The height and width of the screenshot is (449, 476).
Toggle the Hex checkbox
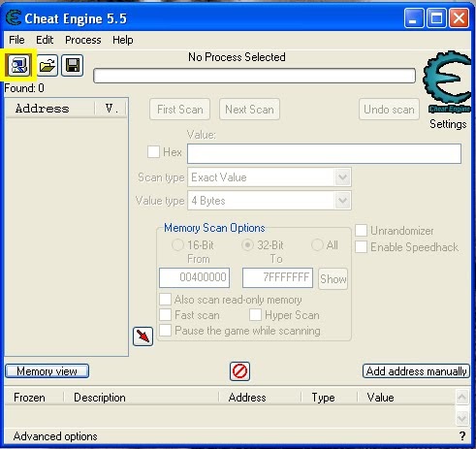(153, 151)
